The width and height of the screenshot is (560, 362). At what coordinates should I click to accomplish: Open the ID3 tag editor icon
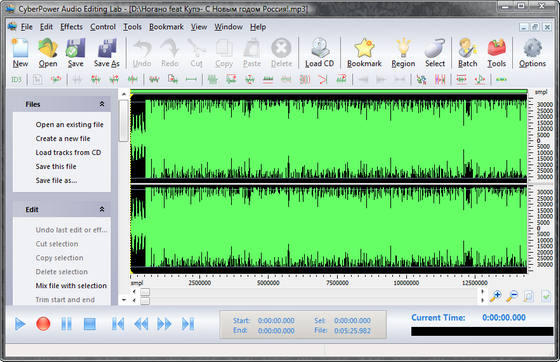(16, 79)
